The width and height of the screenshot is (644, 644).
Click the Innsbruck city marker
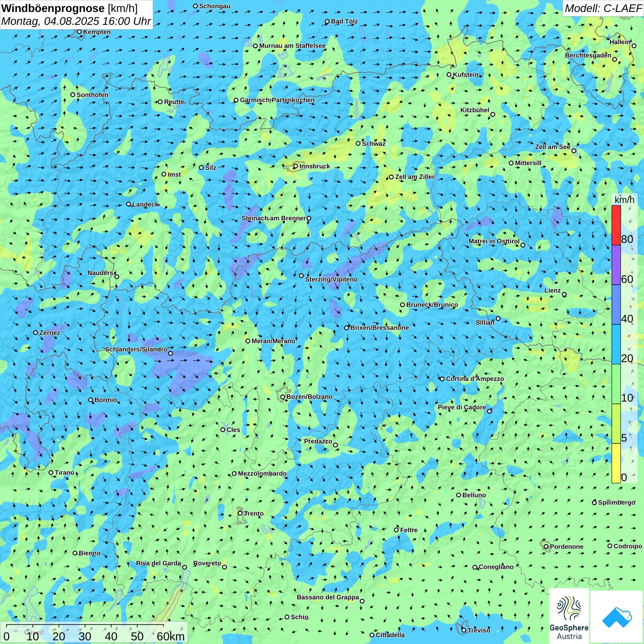point(296,167)
